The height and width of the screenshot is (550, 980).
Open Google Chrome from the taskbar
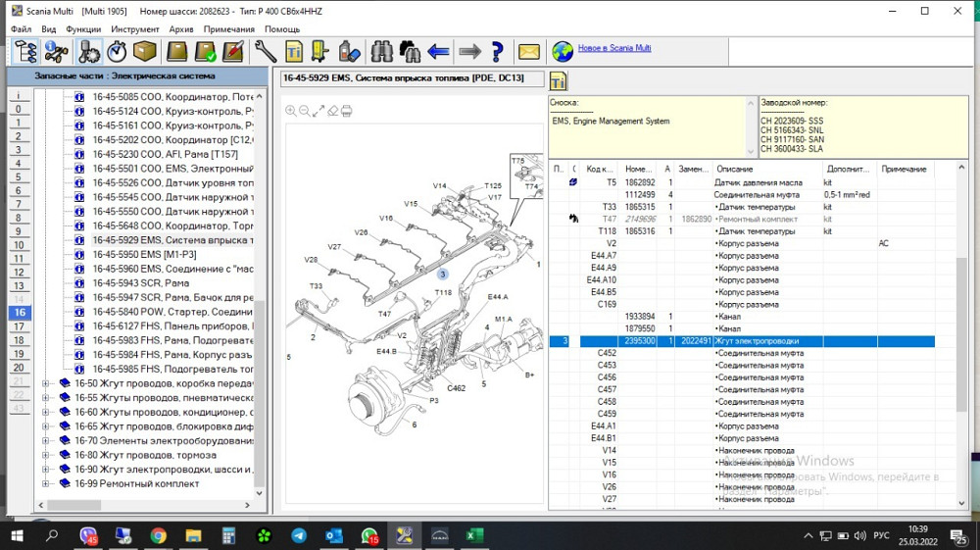tap(159, 536)
